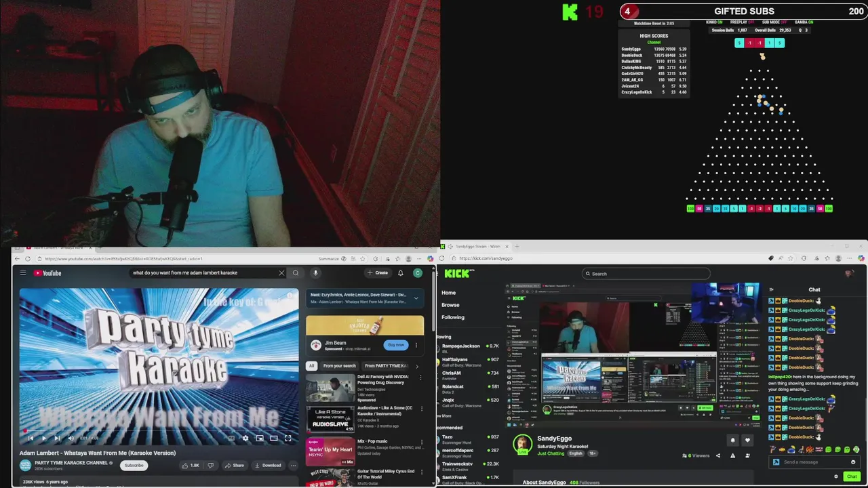Open Jim Beam ad options menu
This screenshot has height=488, width=868.
tap(416, 345)
